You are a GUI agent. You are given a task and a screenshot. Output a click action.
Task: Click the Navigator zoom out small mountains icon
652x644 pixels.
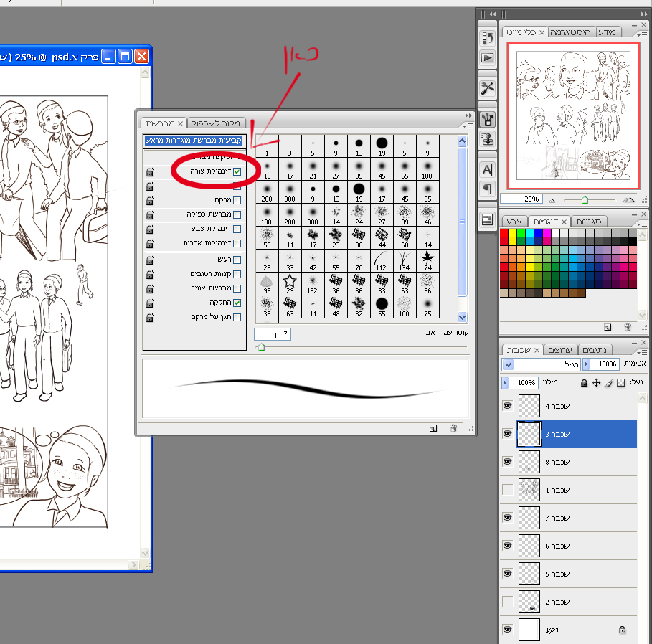click(552, 200)
